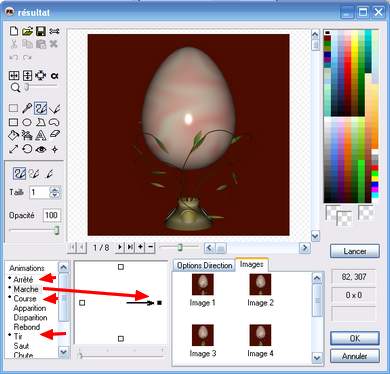Select the Marche animation in the list
The image size is (390, 374).
point(26,289)
